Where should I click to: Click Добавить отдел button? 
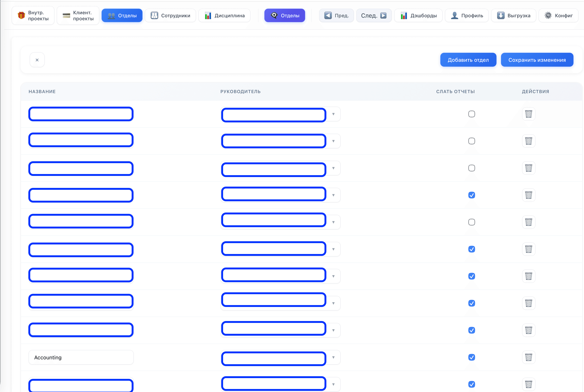[x=468, y=60]
